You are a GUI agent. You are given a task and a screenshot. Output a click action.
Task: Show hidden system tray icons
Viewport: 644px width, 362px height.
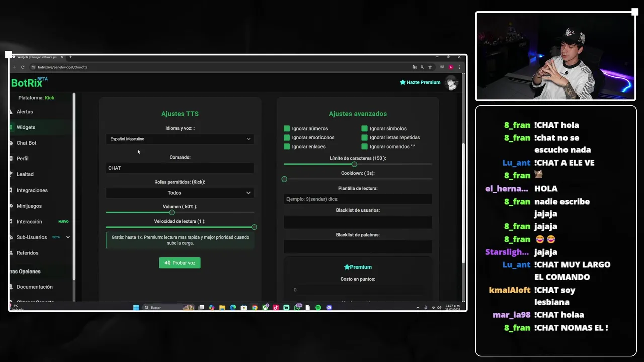(418, 307)
